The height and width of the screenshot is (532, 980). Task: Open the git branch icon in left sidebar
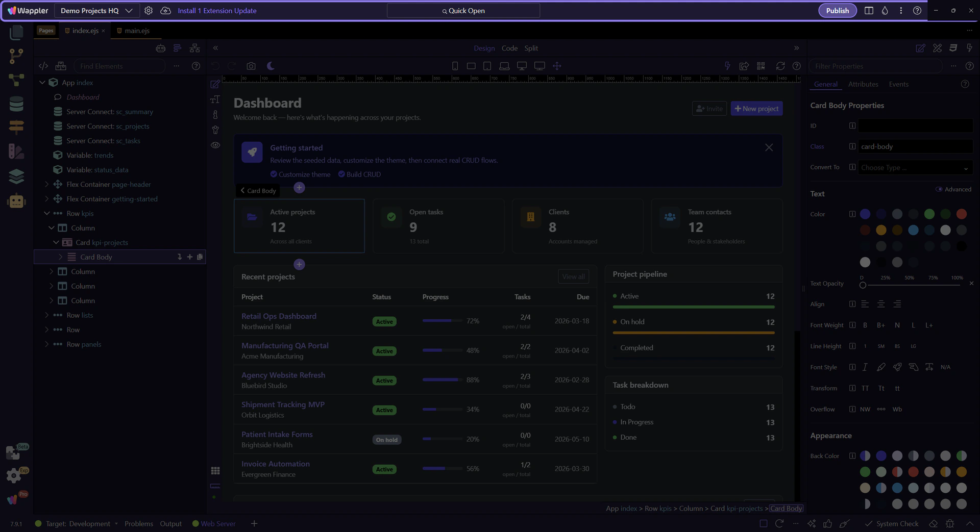coord(16,56)
